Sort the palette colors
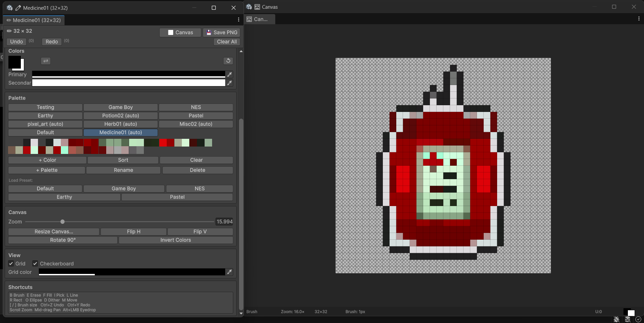The image size is (644, 323). (x=123, y=160)
